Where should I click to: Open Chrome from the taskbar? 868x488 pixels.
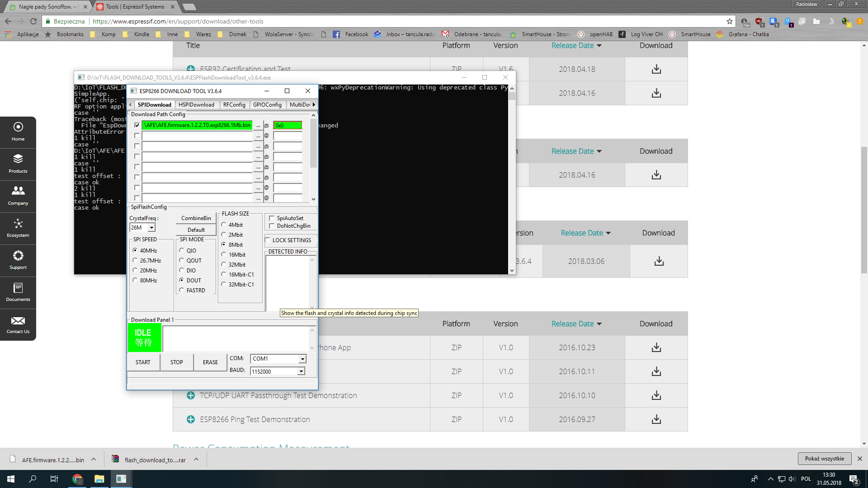[77, 479]
